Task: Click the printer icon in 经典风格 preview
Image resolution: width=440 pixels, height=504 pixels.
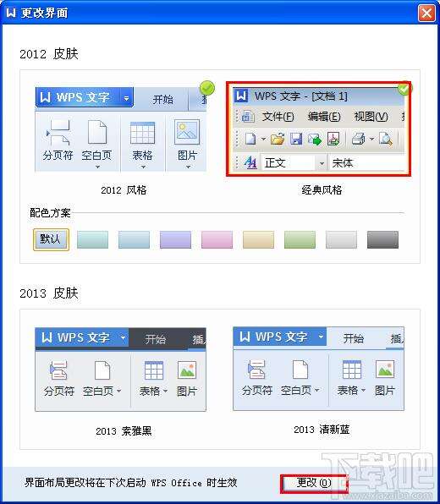Action: [x=358, y=140]
